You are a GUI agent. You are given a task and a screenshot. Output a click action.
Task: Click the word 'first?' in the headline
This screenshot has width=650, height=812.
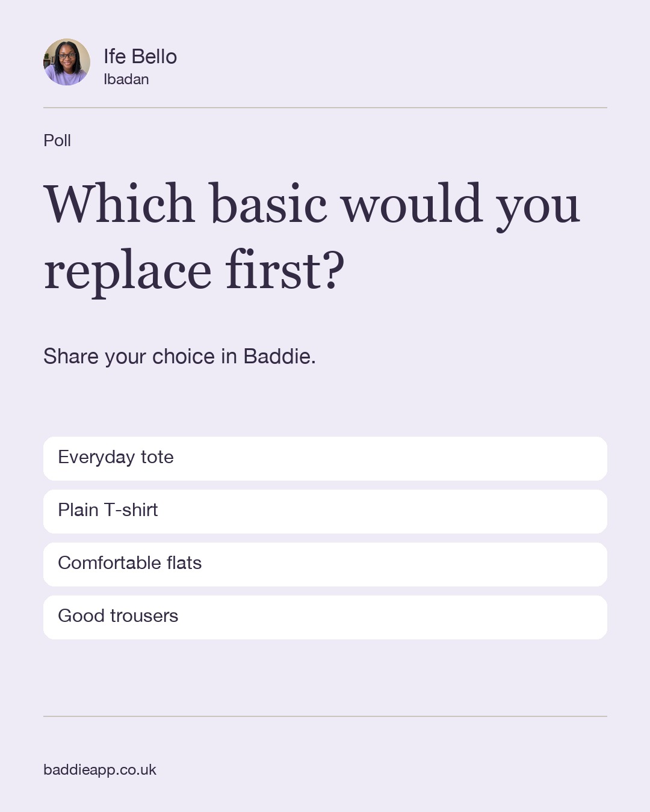[x=285, y=269]
